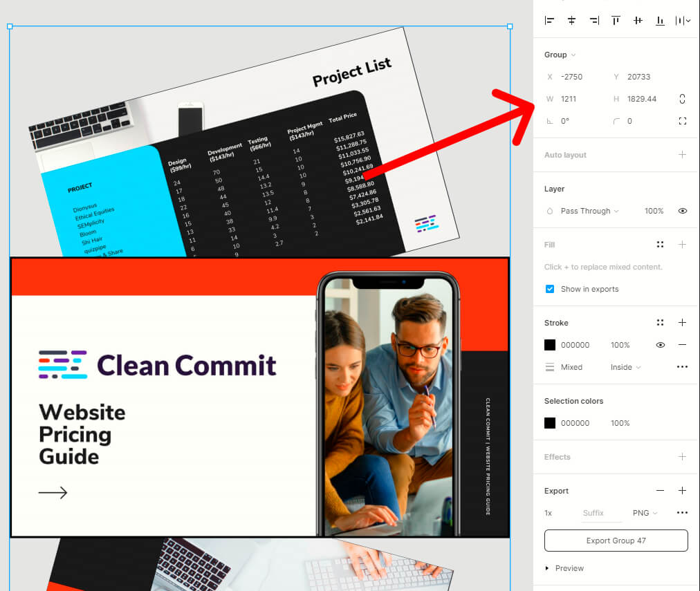
Task: Edit the Mixed stroke weight field
Action: click(571, 367)
